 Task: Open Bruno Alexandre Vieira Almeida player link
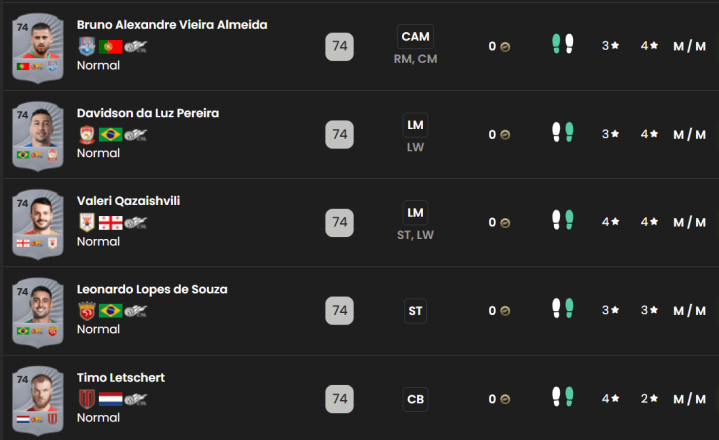(x=172, y=24)
